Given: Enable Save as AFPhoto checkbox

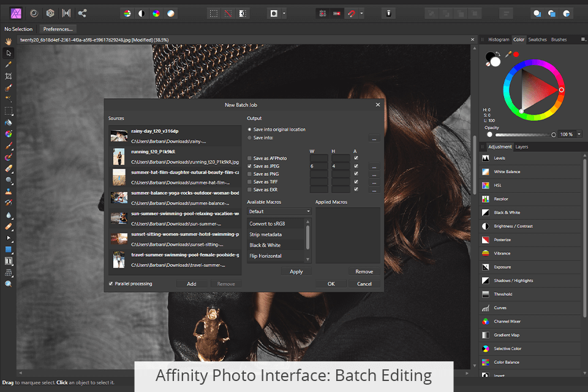Looking at the screenshot, I should click(249, 158).
